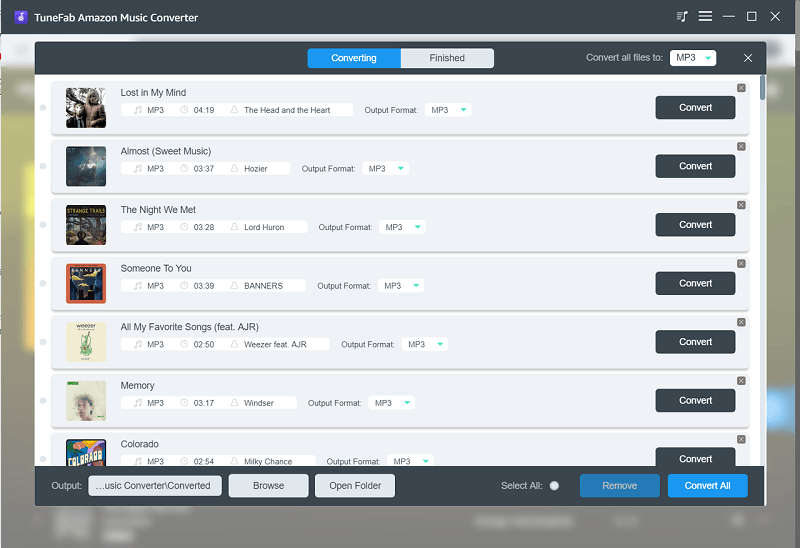The image size is (800, 548).
Task: Open Output Format dropdown for Hozier track
Action: (386, 169)
